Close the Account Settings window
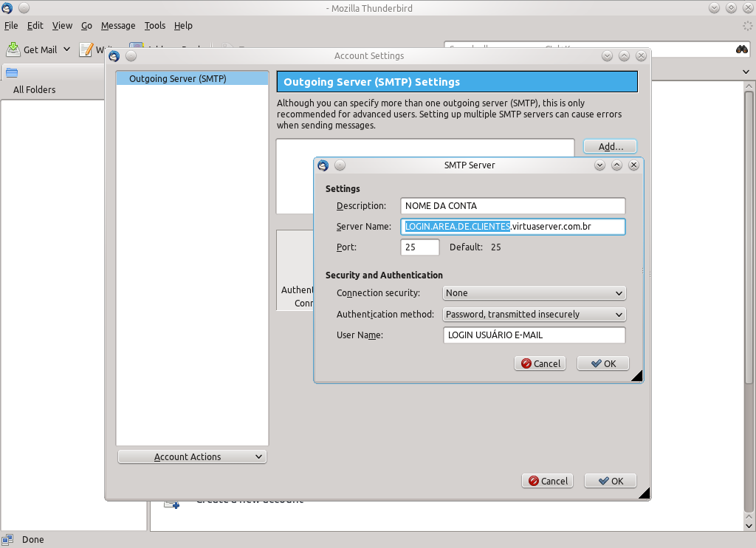The height and width of the screenshot is (548, 756). tap(641, 56)
